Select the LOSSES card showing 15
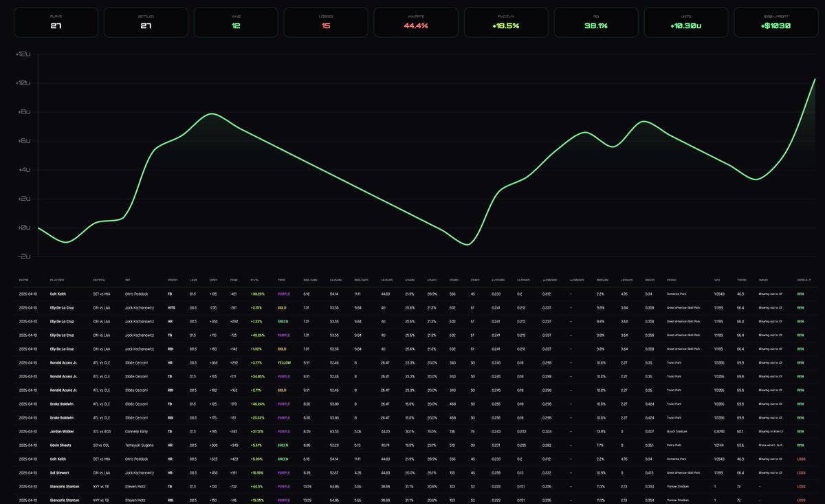Viewport: 825px width, 504px height. [326, 22]
